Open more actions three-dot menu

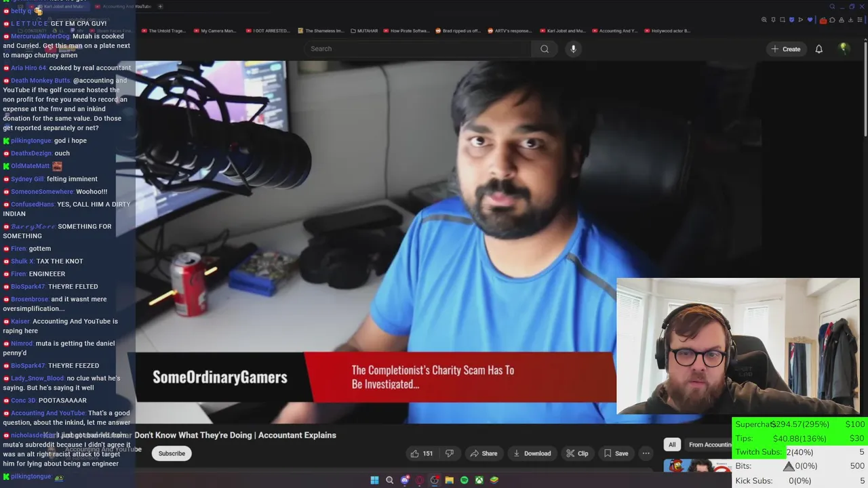click(x=646, y=453)
